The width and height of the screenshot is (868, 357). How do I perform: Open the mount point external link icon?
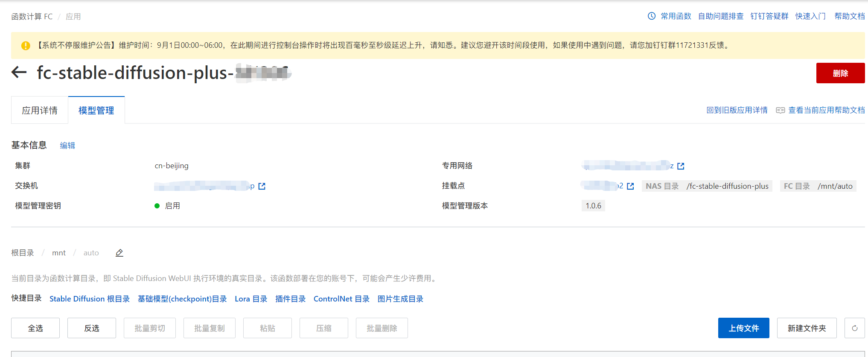[x=630, y=186]
